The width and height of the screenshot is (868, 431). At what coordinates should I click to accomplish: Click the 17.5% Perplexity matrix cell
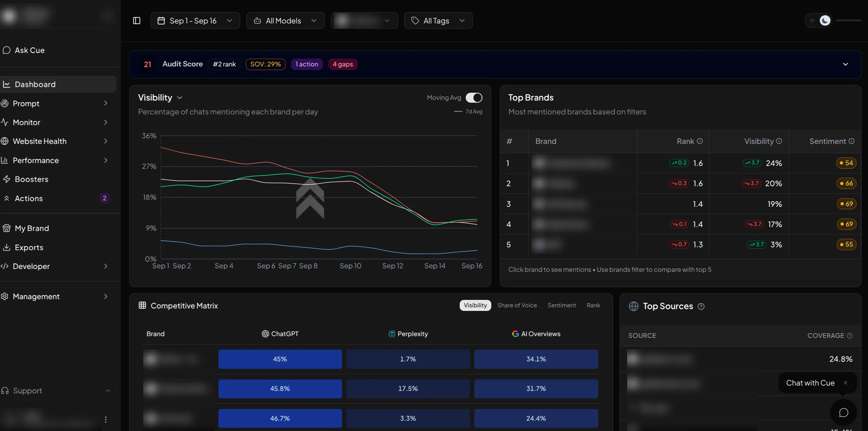click(x=408, y=389)
